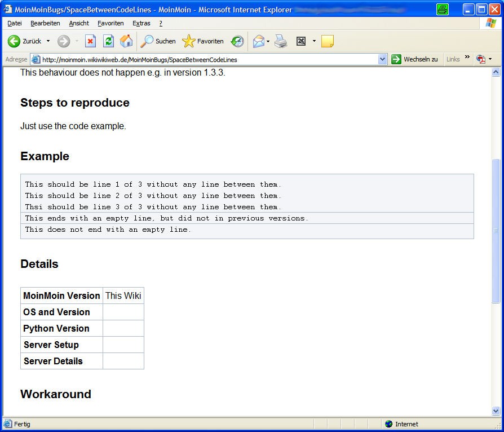
Task: Click the PDF converter toolbar icon
Action: (481, 59)
